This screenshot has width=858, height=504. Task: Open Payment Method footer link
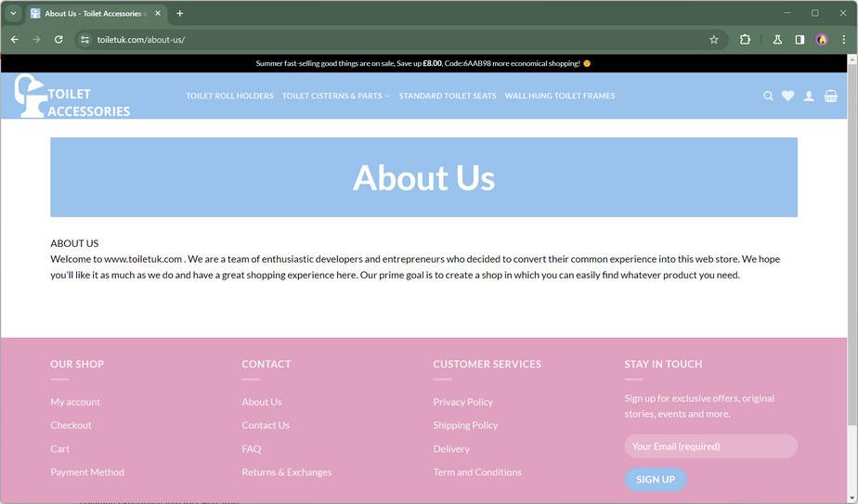[x=87, y=472]
